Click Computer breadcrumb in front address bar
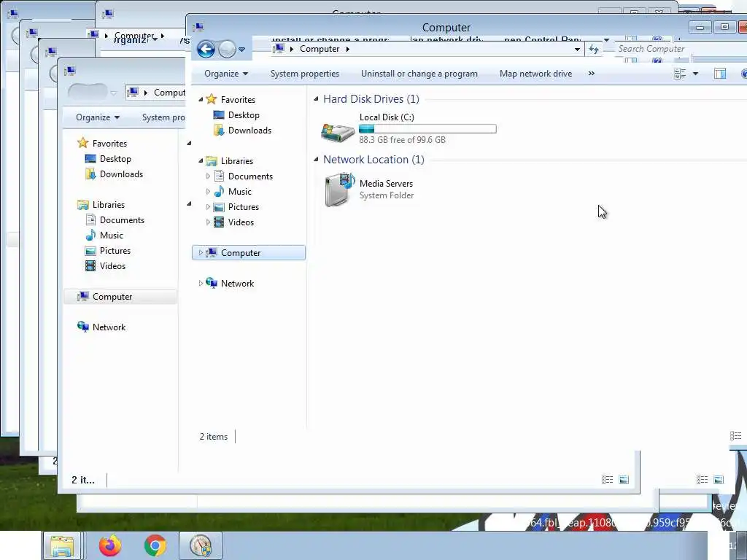This screenshot has height=560, width=747. pos(320,49)
